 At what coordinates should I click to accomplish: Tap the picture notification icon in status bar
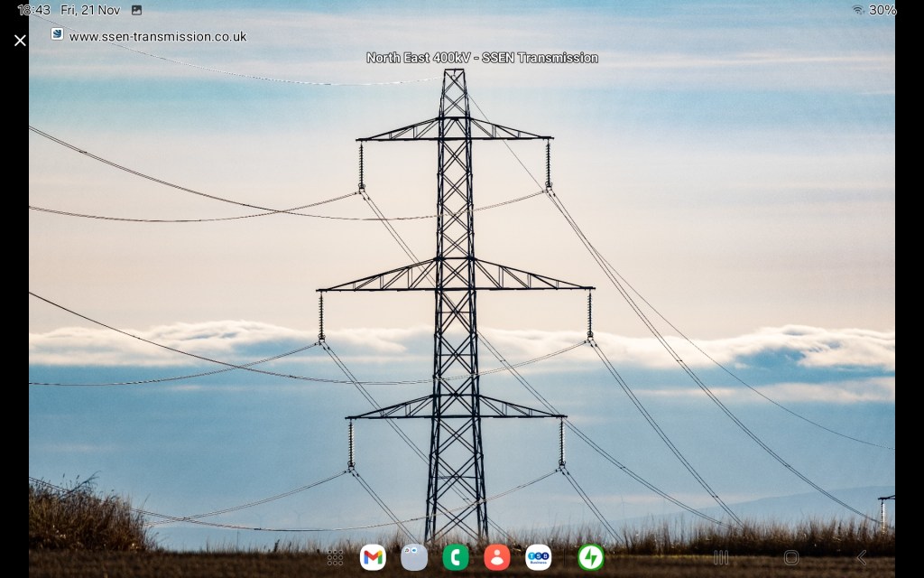(136, 10)
